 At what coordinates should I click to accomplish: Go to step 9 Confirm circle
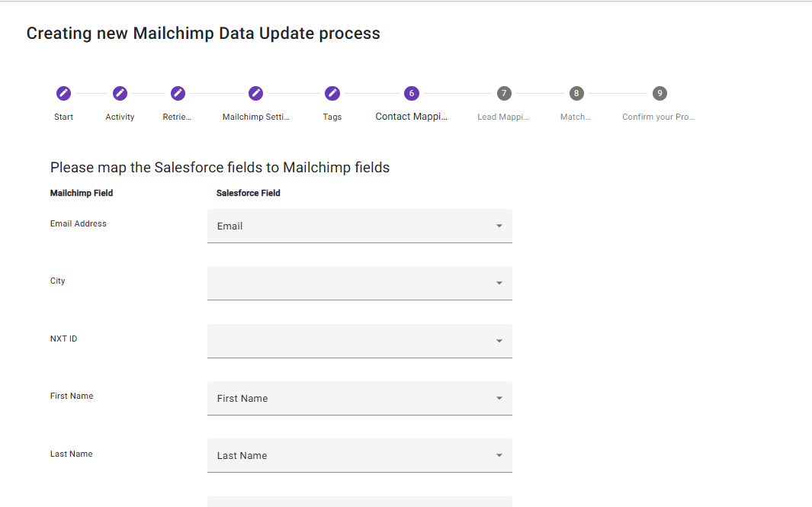[660, 93]
